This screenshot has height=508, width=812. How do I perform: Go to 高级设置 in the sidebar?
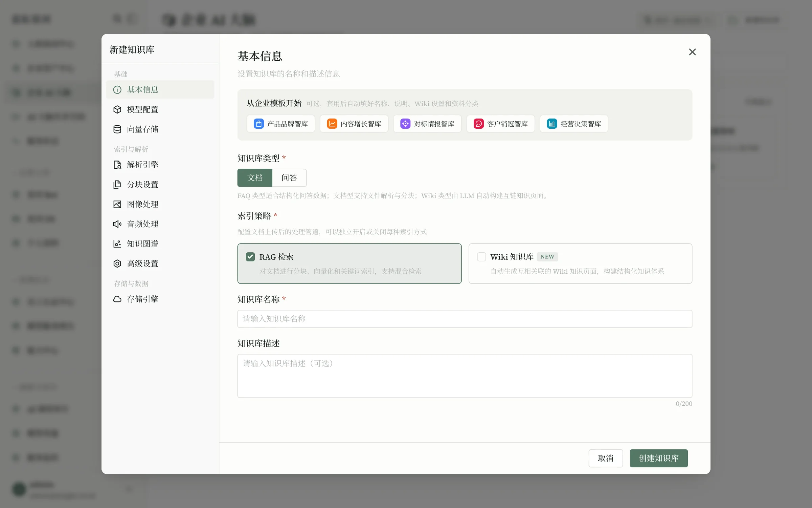click(x=160, y=263)
